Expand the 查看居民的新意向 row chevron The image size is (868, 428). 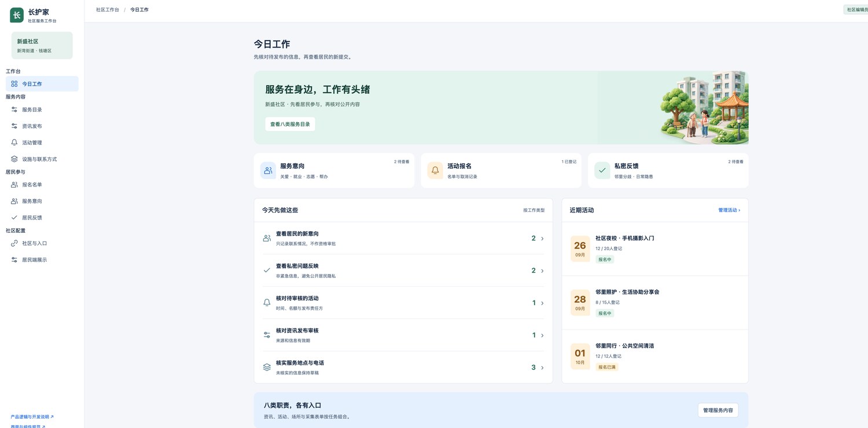(x=542, y=239)
